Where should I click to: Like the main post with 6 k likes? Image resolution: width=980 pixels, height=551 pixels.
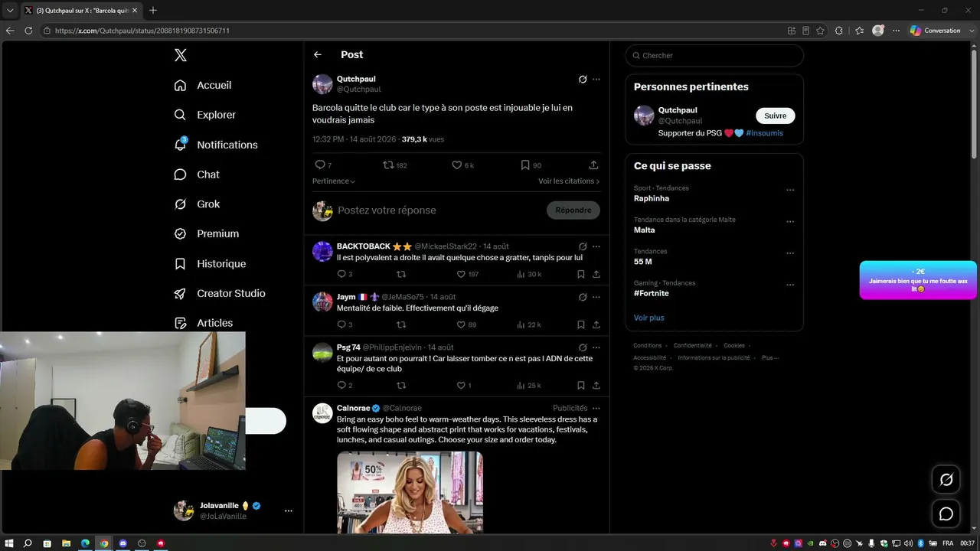point(457,165)
